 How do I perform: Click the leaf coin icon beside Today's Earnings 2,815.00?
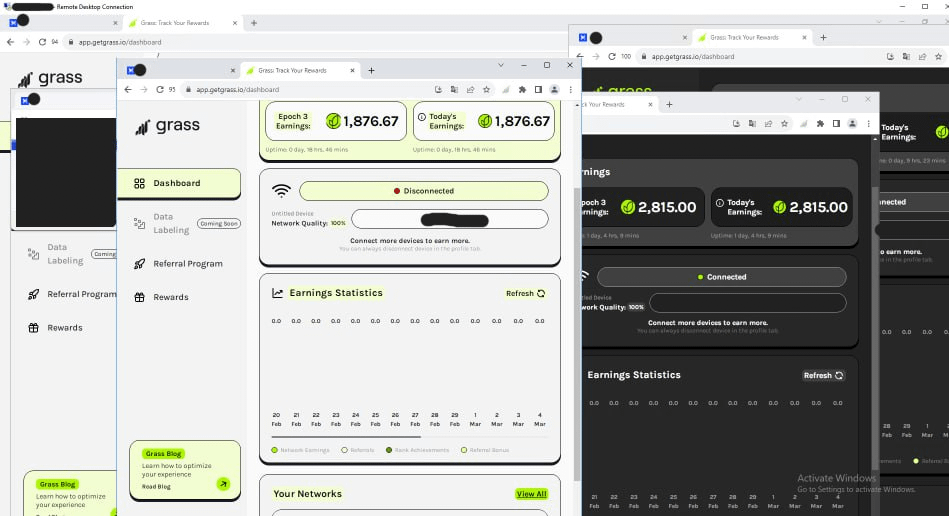click(x=780, y=207)
